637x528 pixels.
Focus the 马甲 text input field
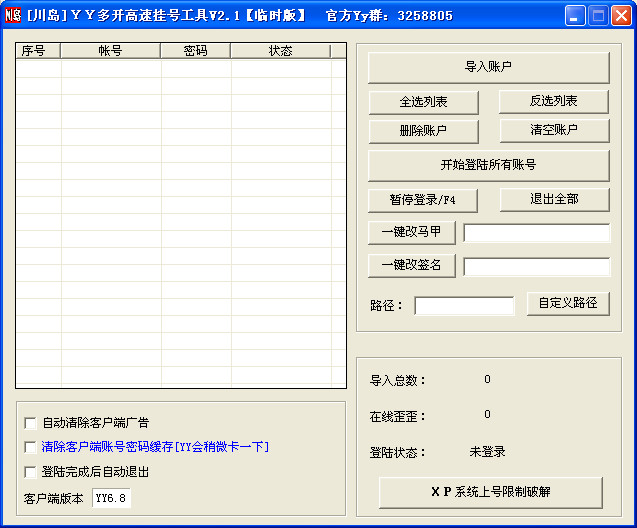click(537, 234)
